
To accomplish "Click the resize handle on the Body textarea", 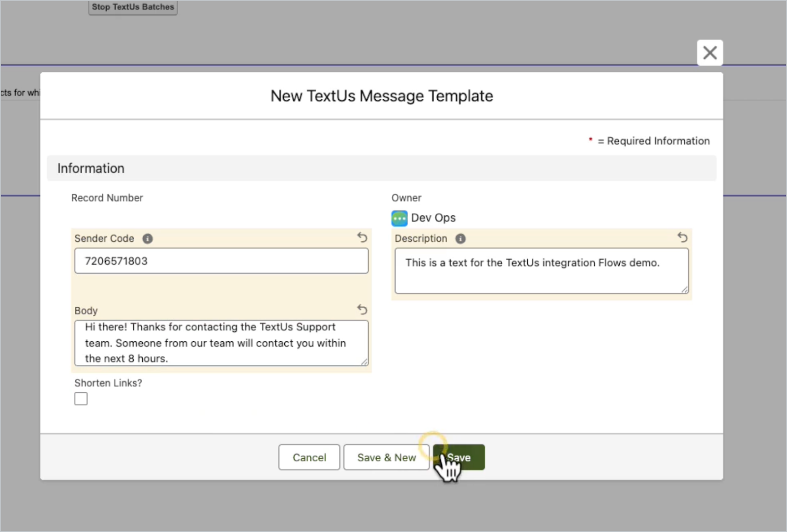I will 365,363.
